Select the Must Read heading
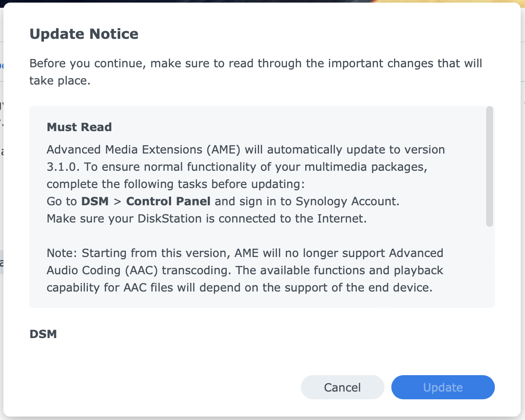The width and height of the screenshot is (525, 420). pyautogui.click(x=79, y=127)
